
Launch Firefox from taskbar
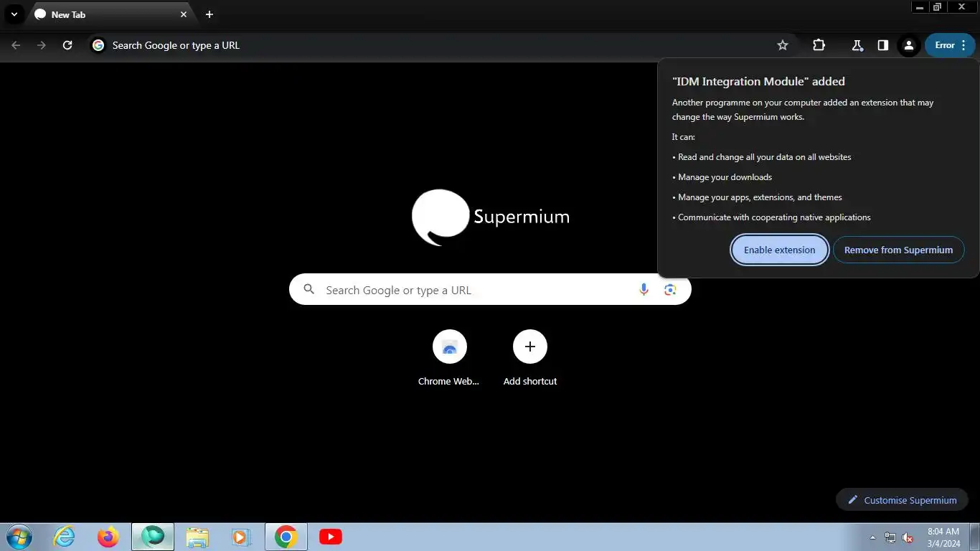[x=108, y=537]
